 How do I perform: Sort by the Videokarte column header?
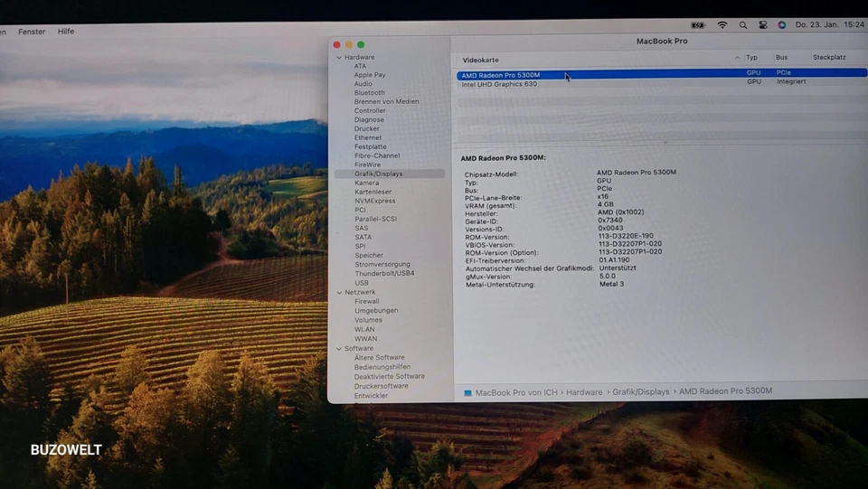pyautogui.click(x=480, y=60)
